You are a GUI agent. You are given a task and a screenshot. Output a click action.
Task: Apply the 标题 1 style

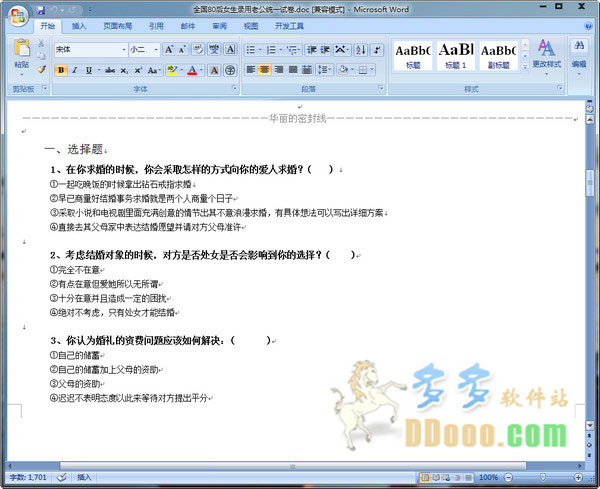click(x=455, y=55)
